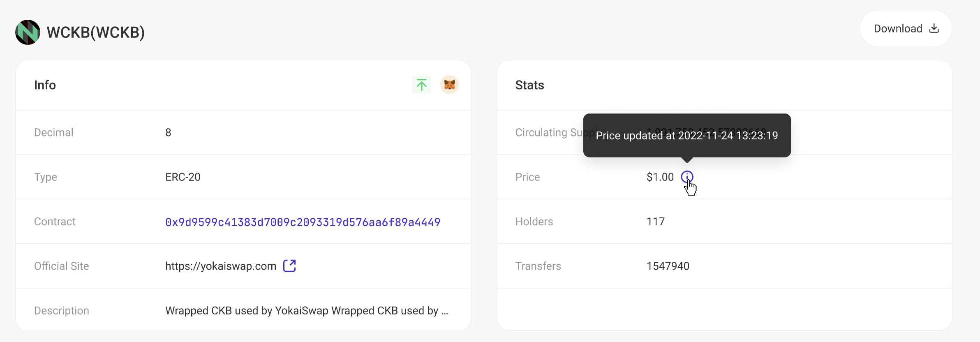Click the external link icon beside yokaiswap.com

tap(289, 266)
